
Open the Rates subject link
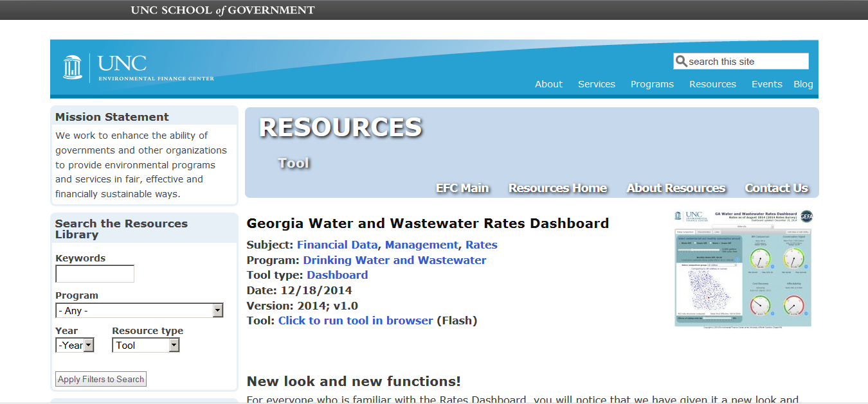[482, 245]
